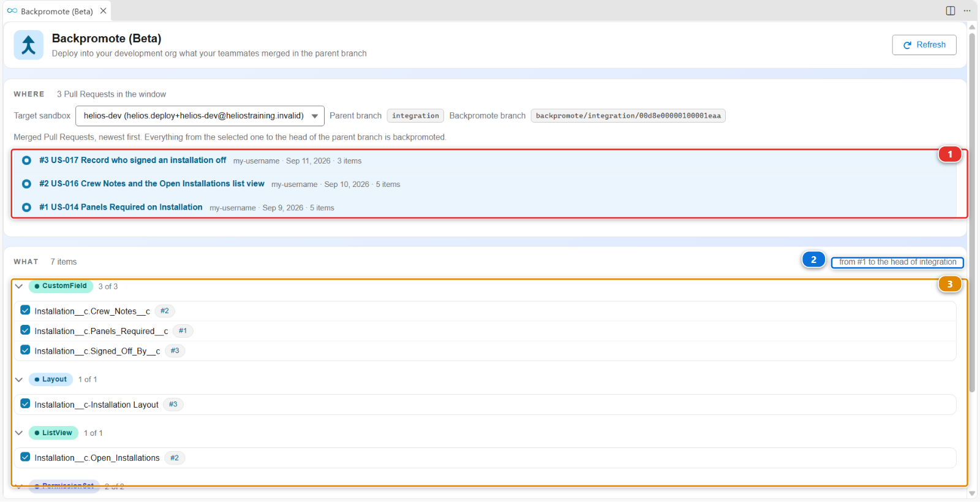Open the #2 US-016 Crew Notes link
The width and height of the screenshot is (980, 502).
tap(152, 183)
